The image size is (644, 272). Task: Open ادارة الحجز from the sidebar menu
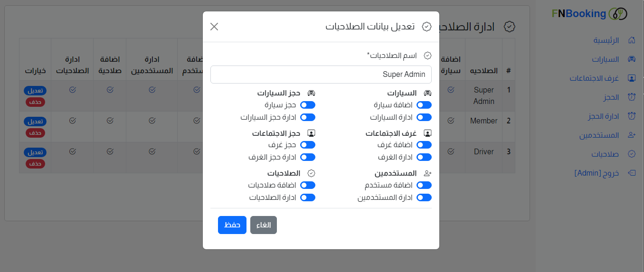[600, 116]
